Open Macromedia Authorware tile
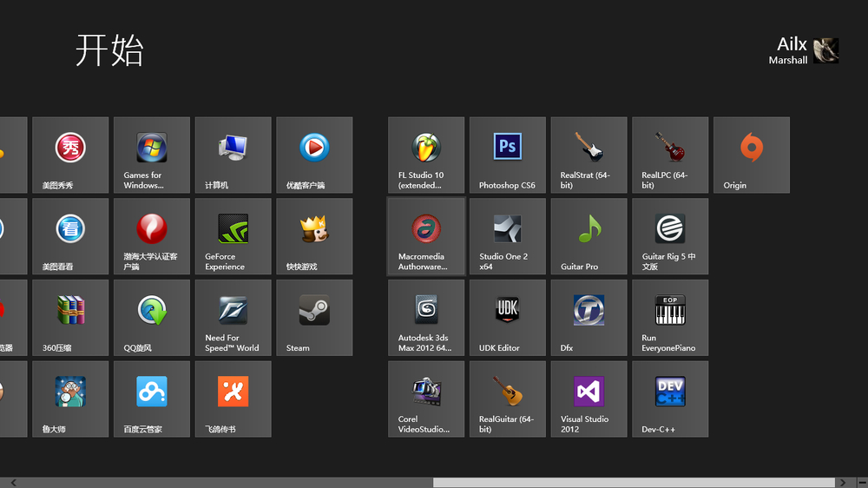868x488 pixels. point(426,236)
